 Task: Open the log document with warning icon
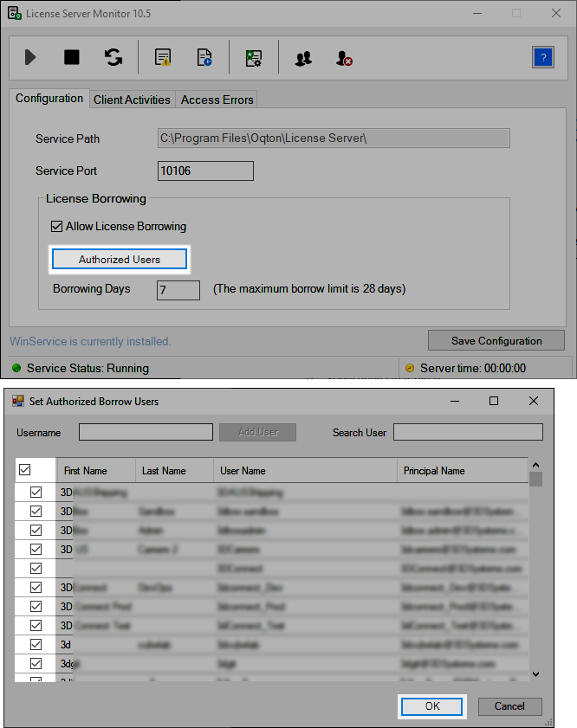tap(163, 58)
